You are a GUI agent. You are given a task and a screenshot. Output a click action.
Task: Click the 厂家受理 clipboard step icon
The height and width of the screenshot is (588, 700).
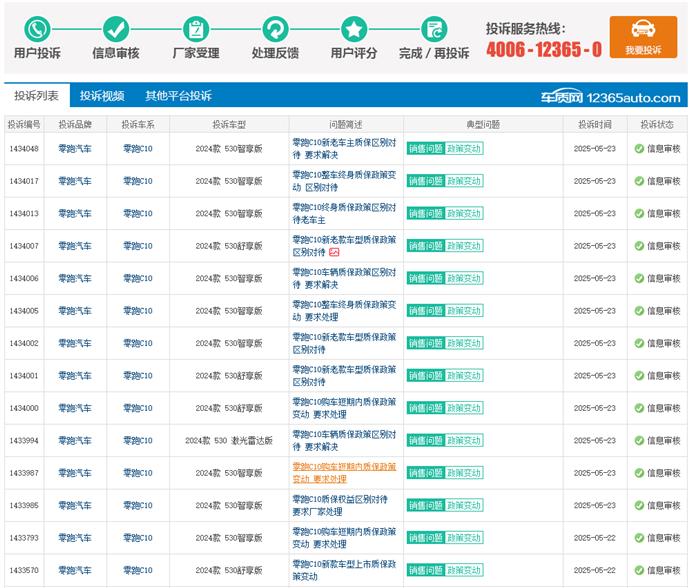pyautogui.click(x=196, y=29)
